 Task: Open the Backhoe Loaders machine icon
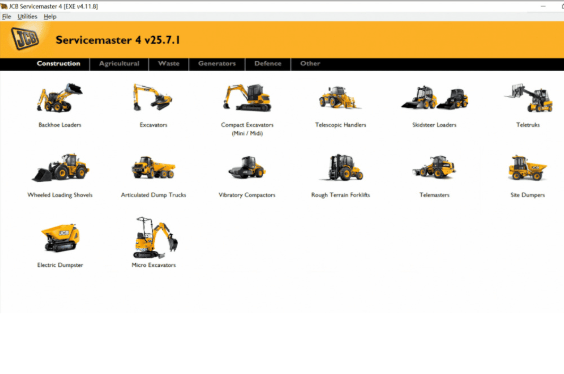(x=60, y=98)
